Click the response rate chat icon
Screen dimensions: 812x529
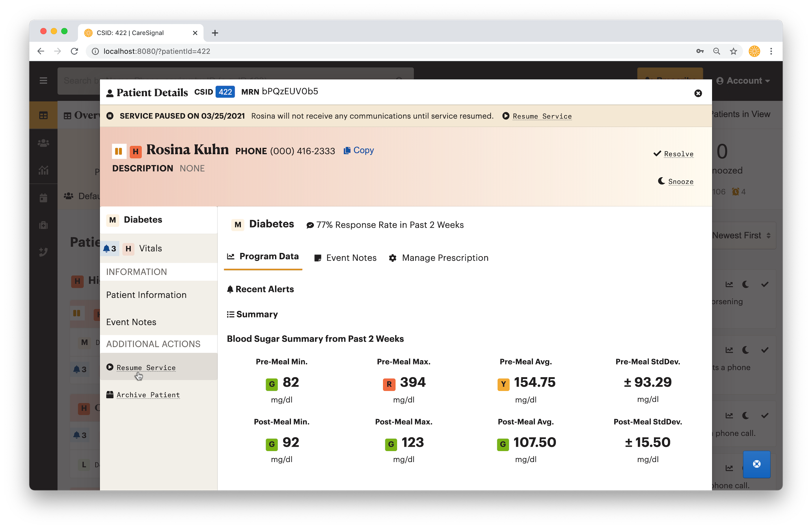coord(310,225)
